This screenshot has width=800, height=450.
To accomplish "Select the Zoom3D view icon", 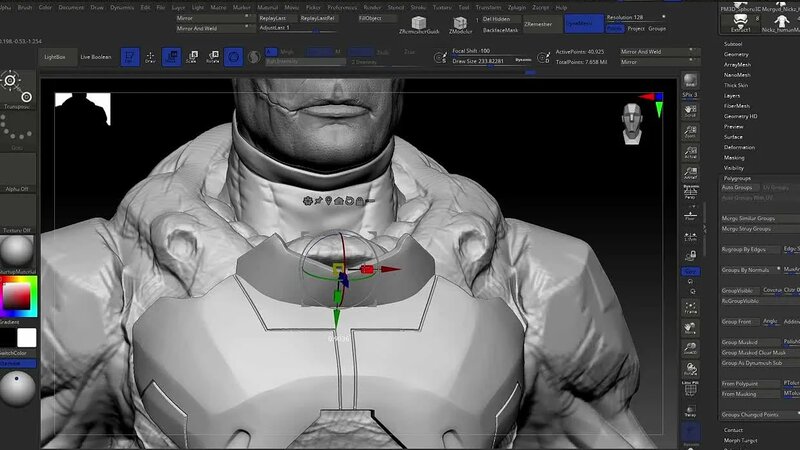I will click(x=690, y=348).
